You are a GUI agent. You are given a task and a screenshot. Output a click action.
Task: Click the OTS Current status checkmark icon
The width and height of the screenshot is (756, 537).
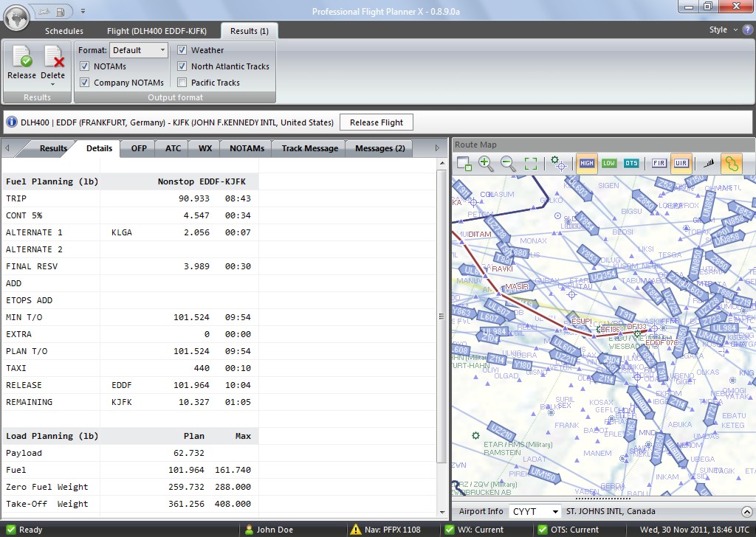tap(543, 530)
